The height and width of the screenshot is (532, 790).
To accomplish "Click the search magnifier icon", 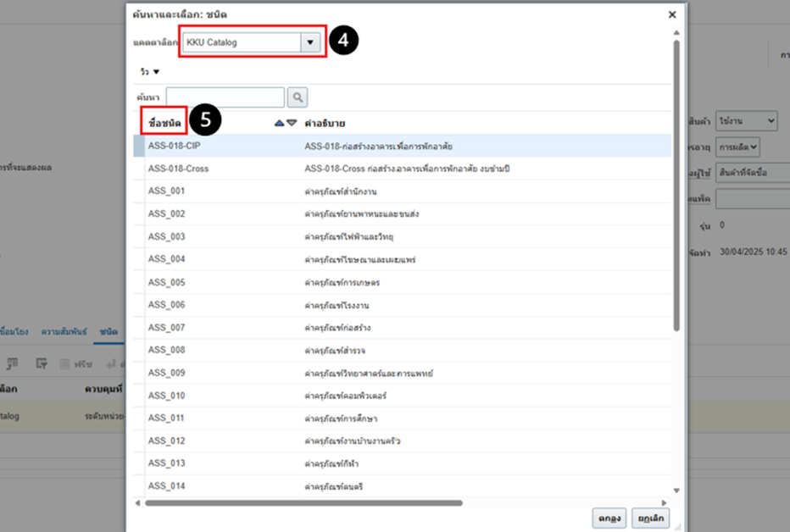I will click(x=297, y=97).
